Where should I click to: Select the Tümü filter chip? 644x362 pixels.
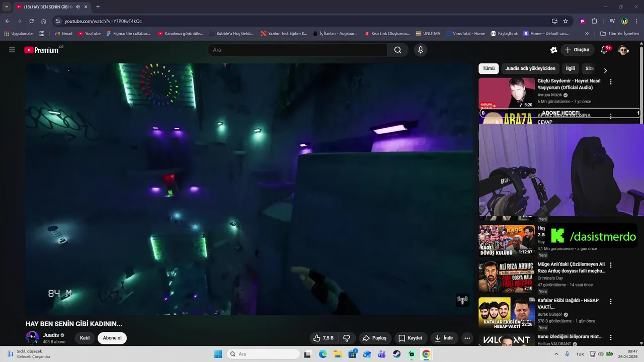489,68
